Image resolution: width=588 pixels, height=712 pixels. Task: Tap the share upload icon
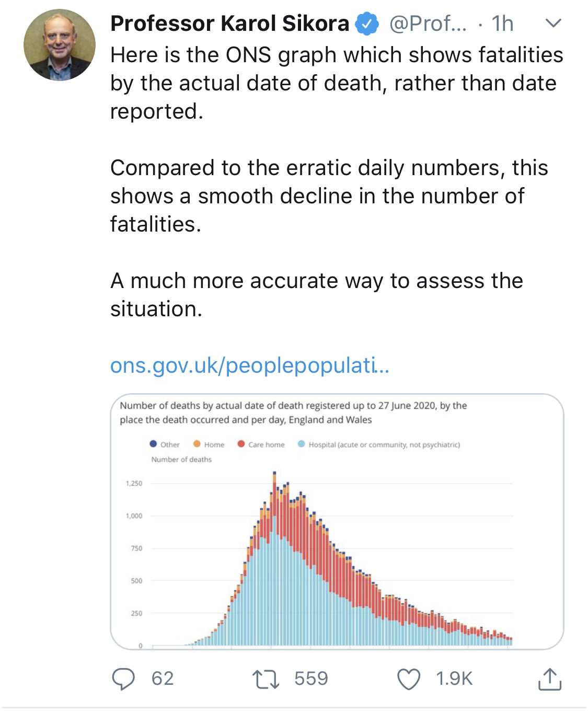pos(549,679)
